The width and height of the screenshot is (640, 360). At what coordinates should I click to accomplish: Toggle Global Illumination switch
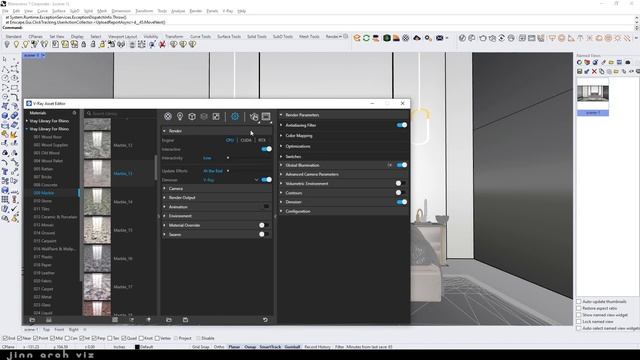pos(402,165)
